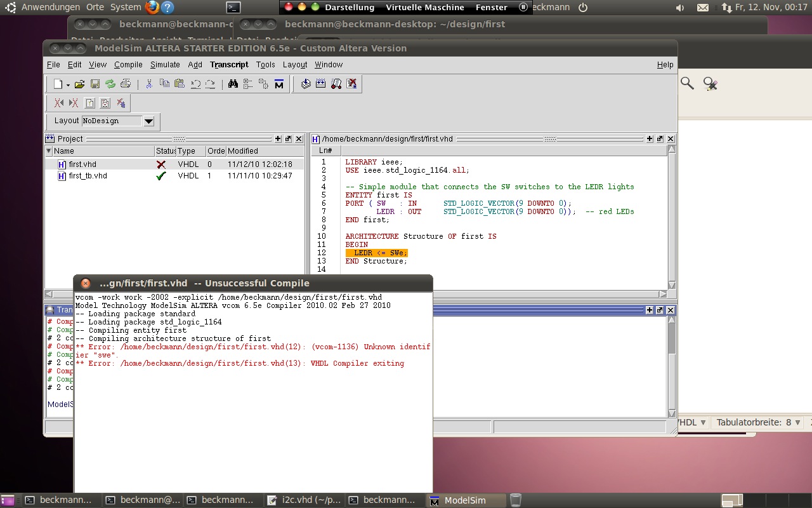The width and height of the screenshot is (812, 508).
Task: Open the File menu
Action: (x=53, y=65)
